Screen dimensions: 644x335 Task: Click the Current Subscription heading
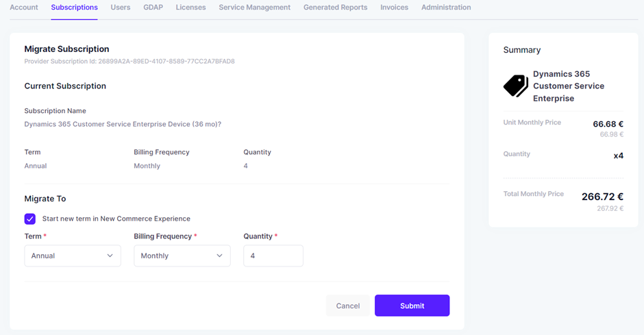[65, 86]
